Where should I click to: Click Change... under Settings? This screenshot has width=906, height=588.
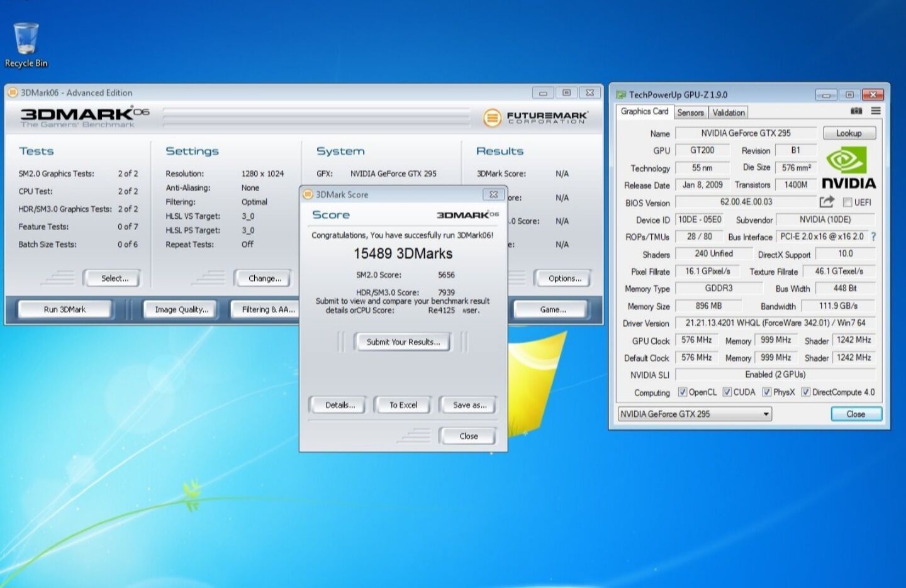[264, 278]
